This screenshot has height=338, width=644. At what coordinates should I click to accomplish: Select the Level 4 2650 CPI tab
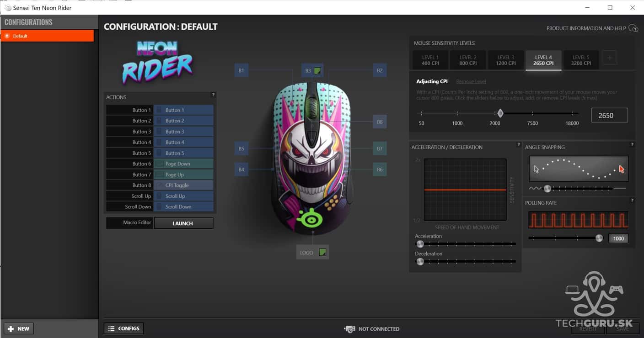tap(543, 60)
